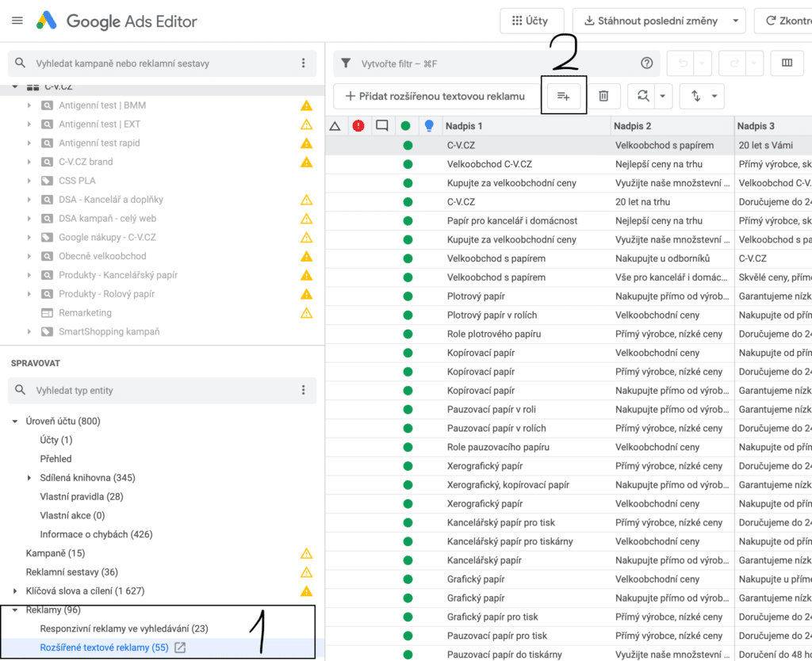Click the add multiple ads icon
This screenshot has height=661, width=812.
[564, 96]
